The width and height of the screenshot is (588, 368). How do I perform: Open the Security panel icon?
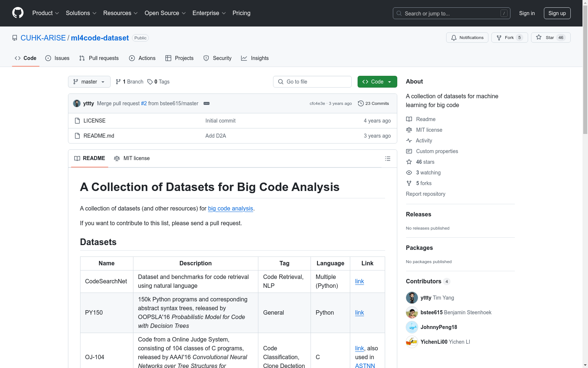click(206, 58)
